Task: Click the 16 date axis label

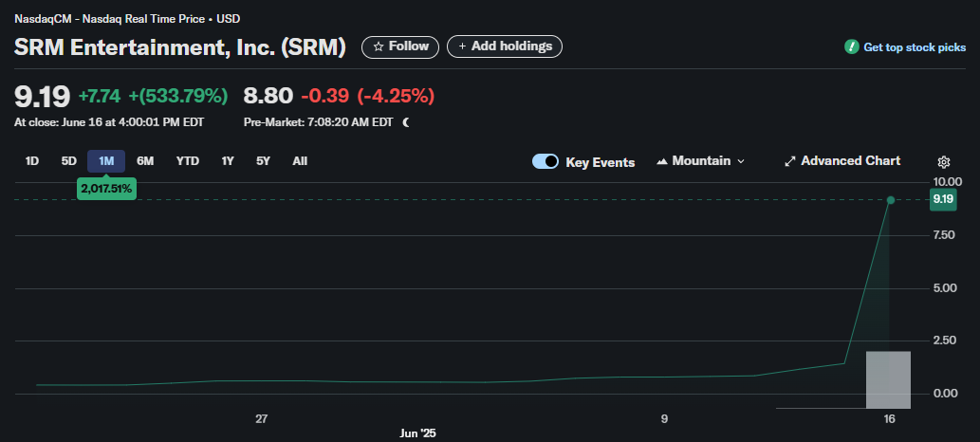Action: [889, 419]
